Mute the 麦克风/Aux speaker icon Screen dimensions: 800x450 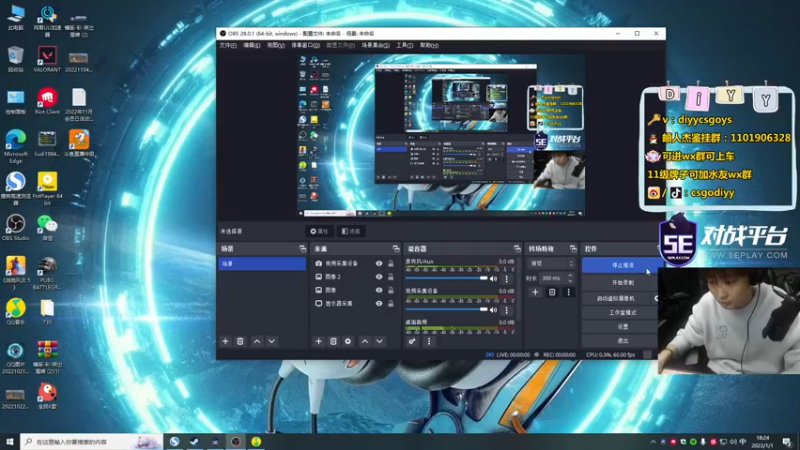(x=493, y=279)
